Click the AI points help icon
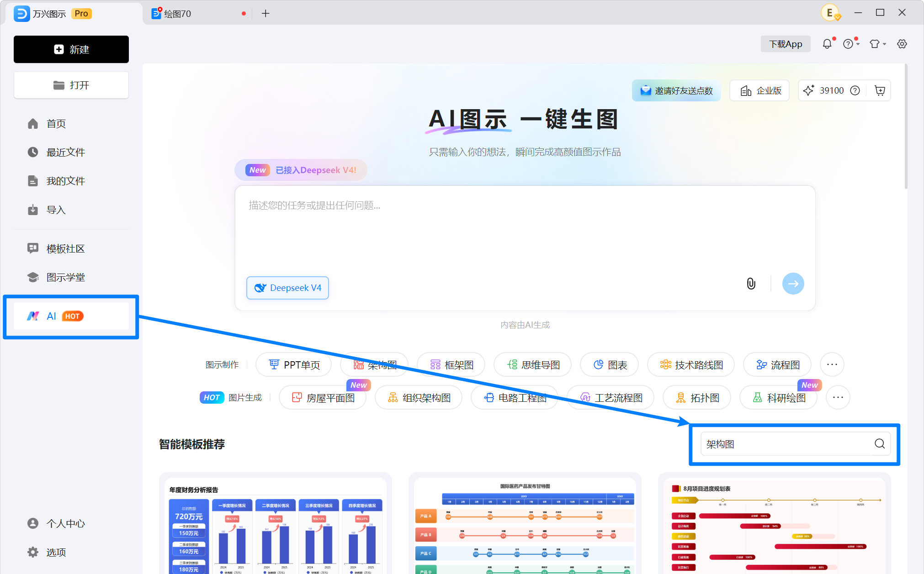 [855, 90]
